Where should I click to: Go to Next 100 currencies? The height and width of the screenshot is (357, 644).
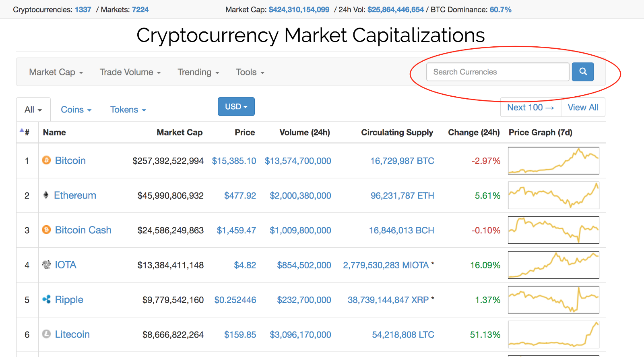point(530,107)
